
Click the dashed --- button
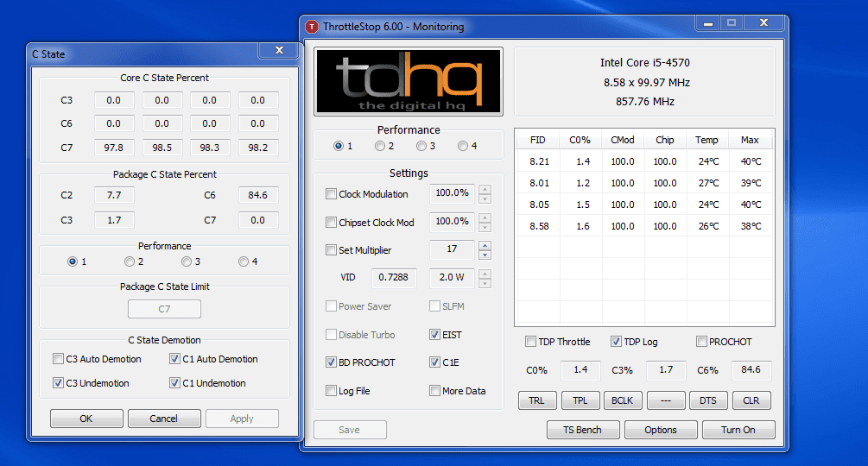(x=666, y=400)
